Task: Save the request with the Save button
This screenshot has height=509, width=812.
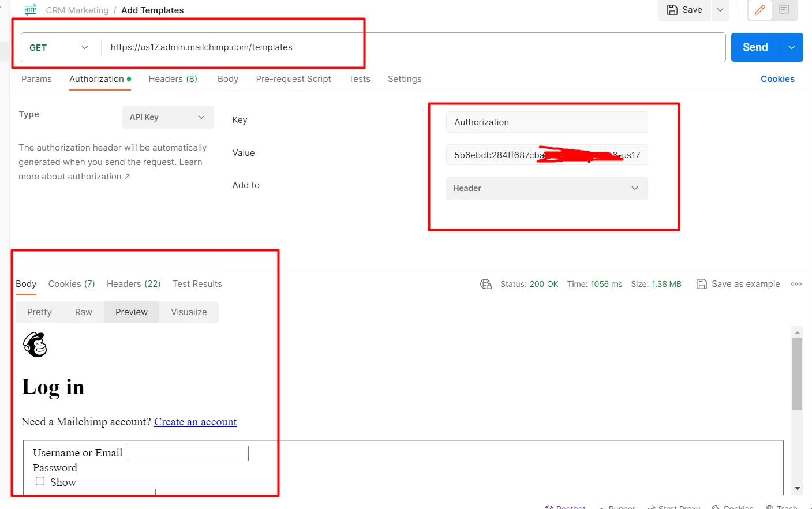Action: [684, 10]
